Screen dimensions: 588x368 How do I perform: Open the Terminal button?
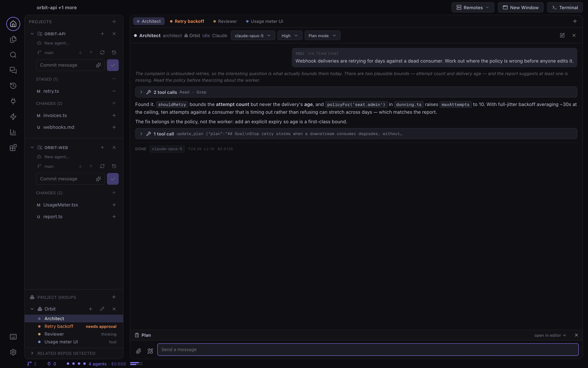(565, 8)
